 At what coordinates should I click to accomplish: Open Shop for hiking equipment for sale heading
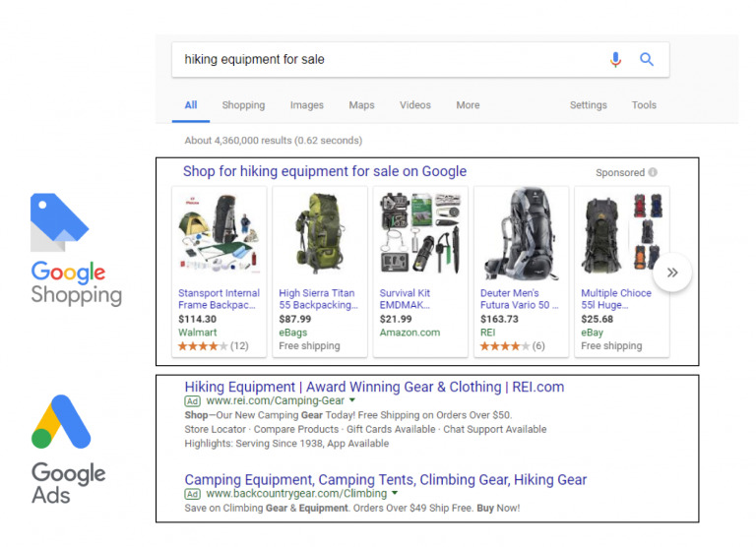325,171
